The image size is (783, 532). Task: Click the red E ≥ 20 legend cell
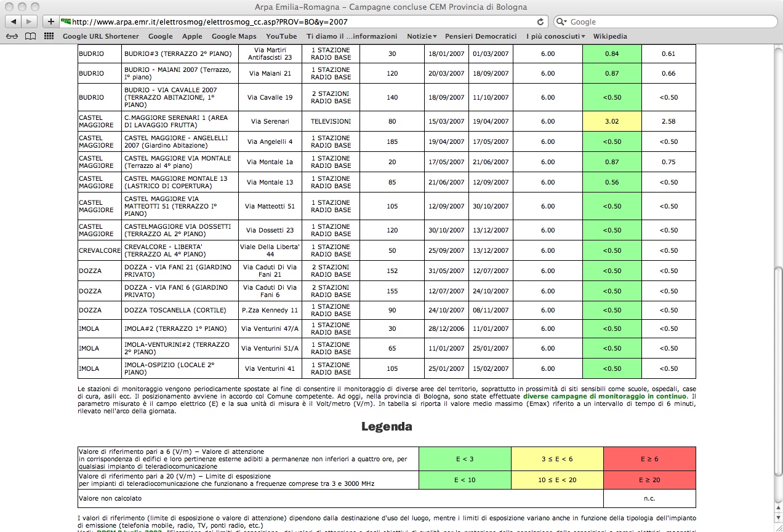[649, 480]
